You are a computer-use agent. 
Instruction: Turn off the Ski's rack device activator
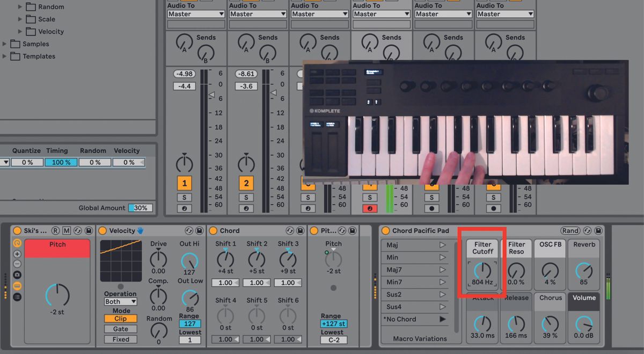[x=17, y=231]
